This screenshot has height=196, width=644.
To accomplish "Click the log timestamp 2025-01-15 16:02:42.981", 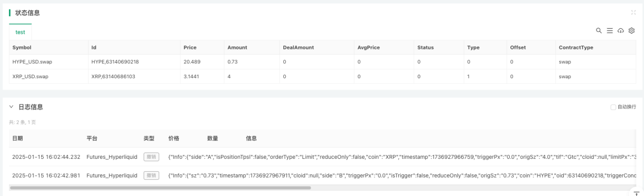I will 46,175.
